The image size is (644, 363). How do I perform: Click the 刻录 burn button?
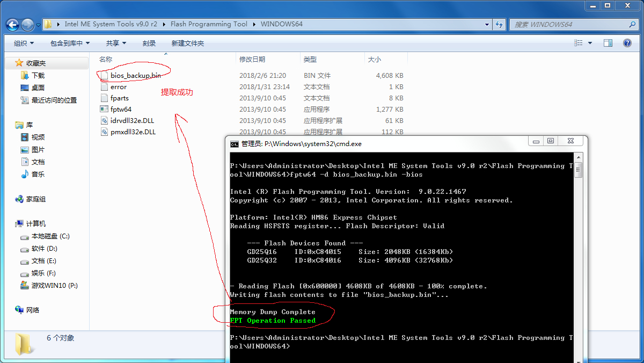(149, 43)
